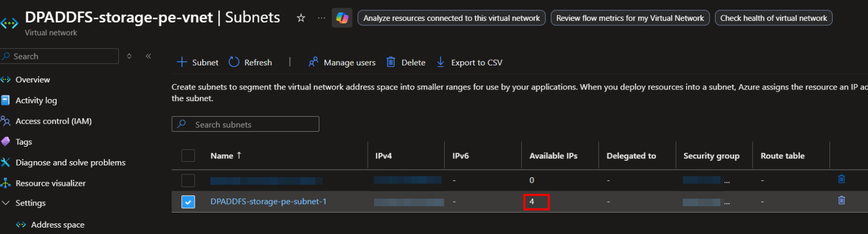Collapse the sidebar with the double-chevron icon
The height and width of the screenshot is (234, 868).
[148, 56]
